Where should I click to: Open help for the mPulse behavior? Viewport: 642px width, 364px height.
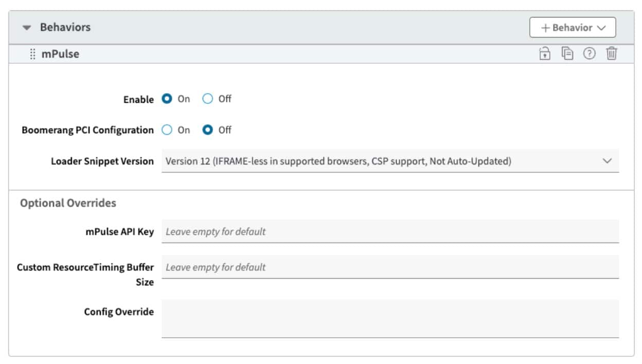click(x=589, y=53)
